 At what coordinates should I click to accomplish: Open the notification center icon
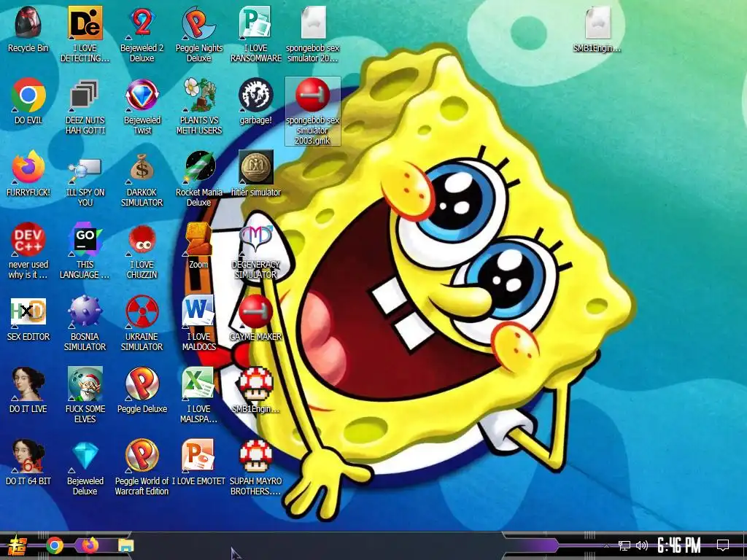(723, 545)
